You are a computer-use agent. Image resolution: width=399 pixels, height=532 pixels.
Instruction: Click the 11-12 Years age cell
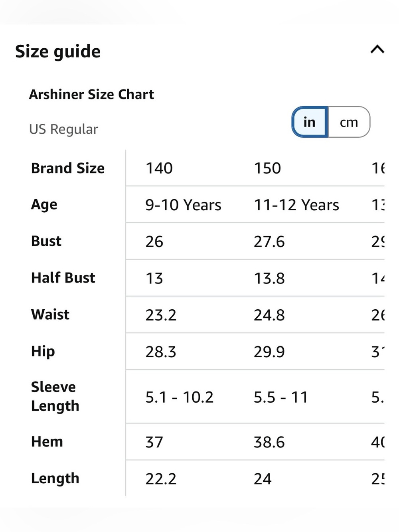[296, 205]
